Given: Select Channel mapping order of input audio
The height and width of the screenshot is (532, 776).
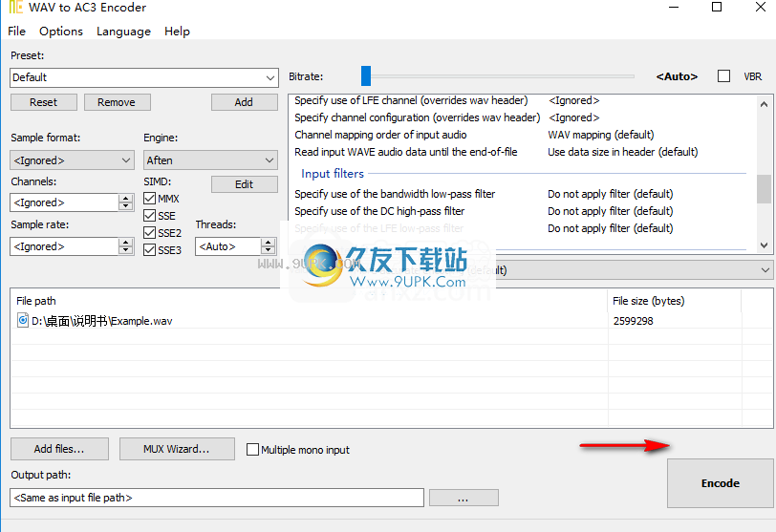Looking at the screenshot, I should pos(380,135).
